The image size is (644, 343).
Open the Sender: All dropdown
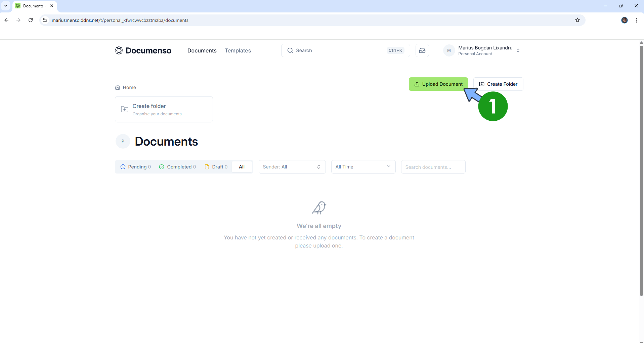coord(292,166)
